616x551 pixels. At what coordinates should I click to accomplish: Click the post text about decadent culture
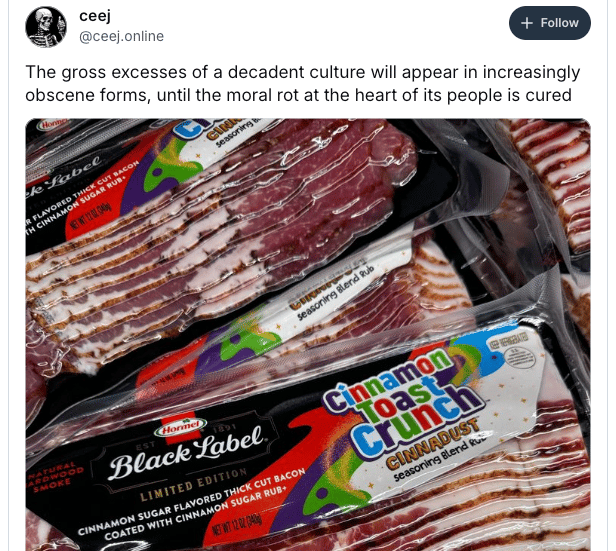click(302, 84)
